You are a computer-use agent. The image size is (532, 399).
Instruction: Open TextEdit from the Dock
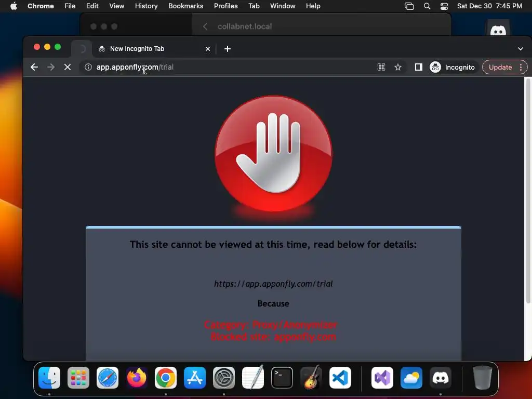click(253, 378)
